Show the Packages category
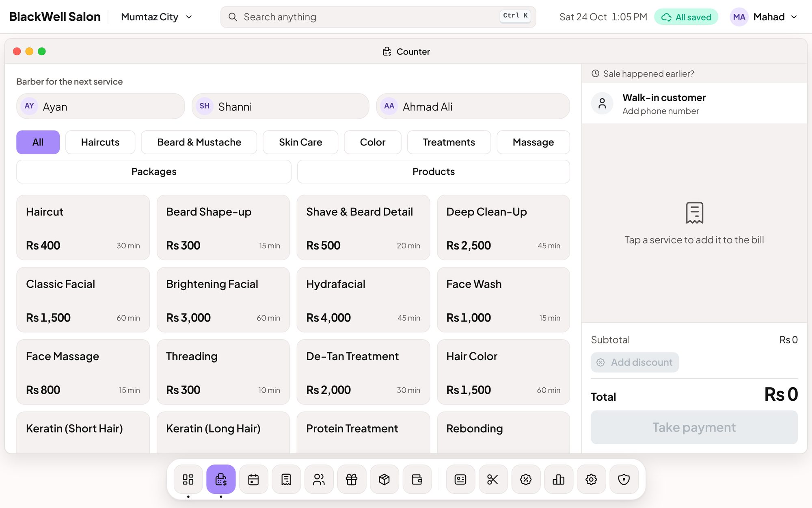Viewport: 812px width, 508px height. 154,172
